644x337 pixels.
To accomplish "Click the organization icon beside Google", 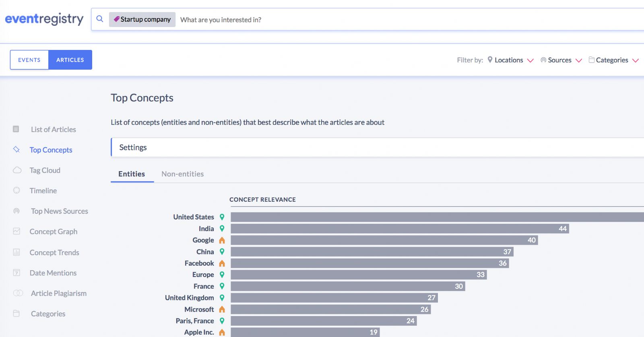I will pyautogui.click(x=222, y=240).
